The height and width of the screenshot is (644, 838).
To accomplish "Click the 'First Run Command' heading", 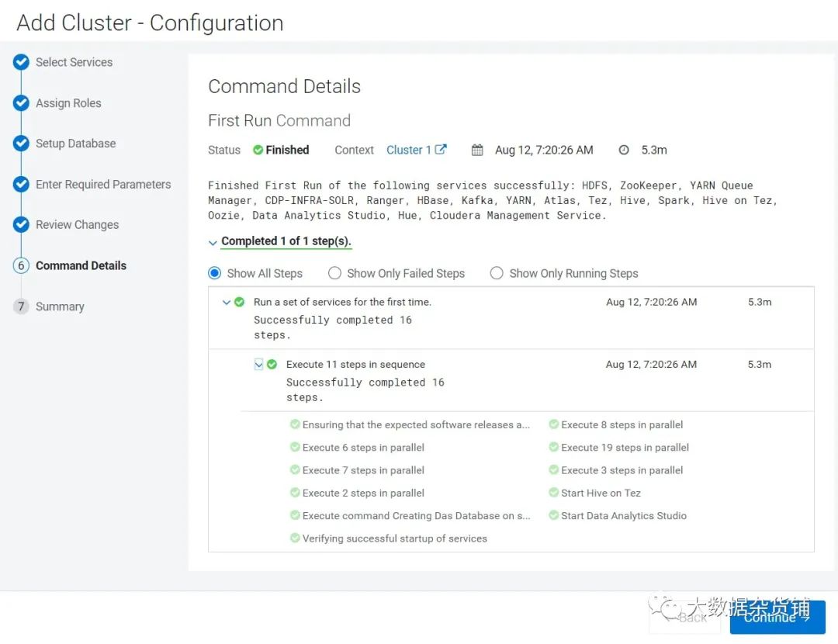I will 279,120.
